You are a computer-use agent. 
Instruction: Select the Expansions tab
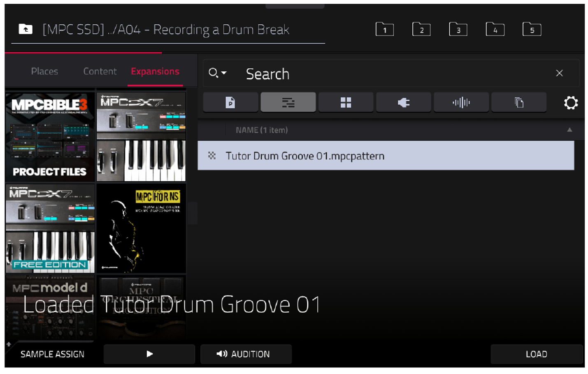155,71
